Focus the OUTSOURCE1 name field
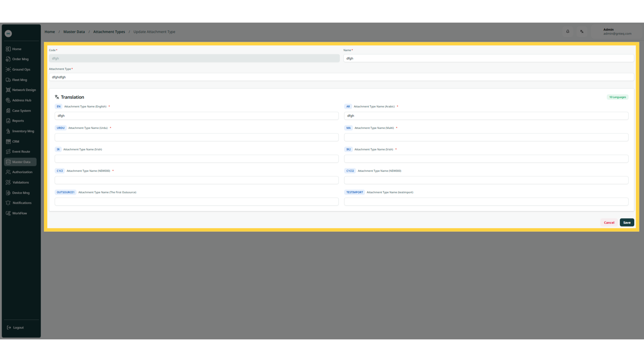644x362 pixels. (x=197, y=201)
